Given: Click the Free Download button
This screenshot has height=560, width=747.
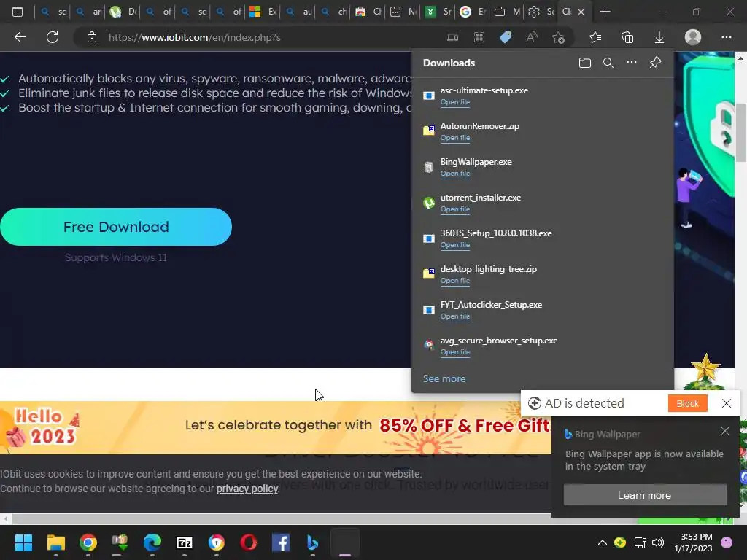Looking at the screenshot, I should tap(116, 227).
